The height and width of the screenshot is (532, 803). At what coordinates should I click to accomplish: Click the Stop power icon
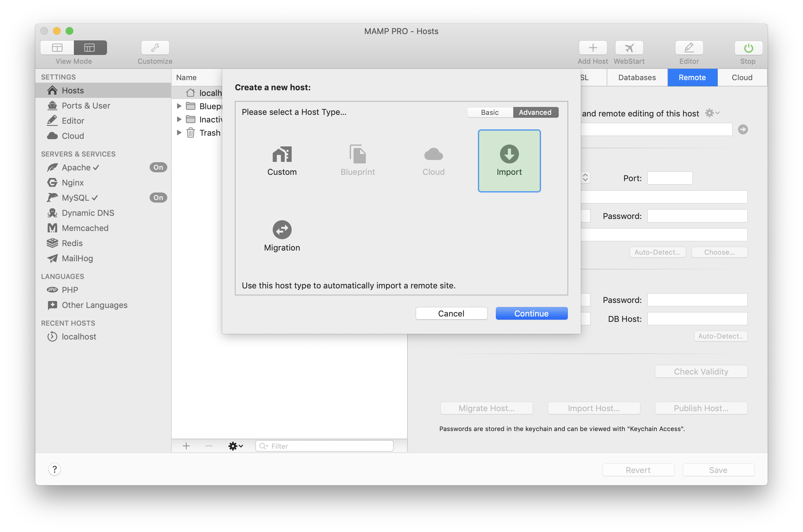[x=748, y=48]
